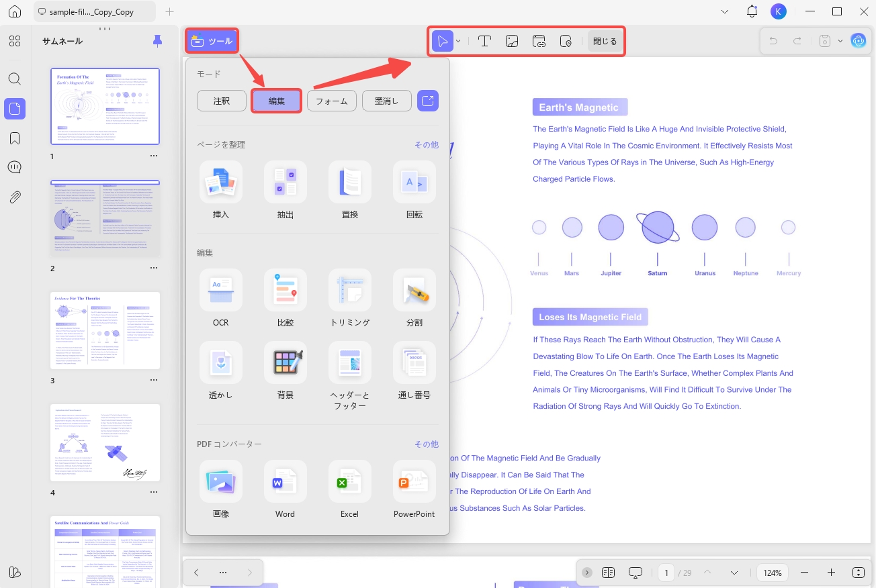Expand the selection tool dropdown arrow

coord(458,41)
